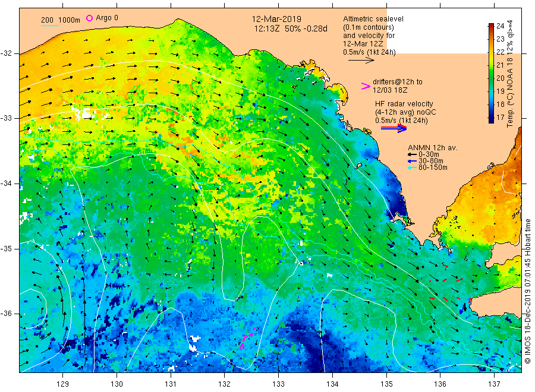Image resolution: width=535 pixels, height=392 pixels.
Task: Click the cyan 80-150m ANMN arrow
Action: [412, 167]
